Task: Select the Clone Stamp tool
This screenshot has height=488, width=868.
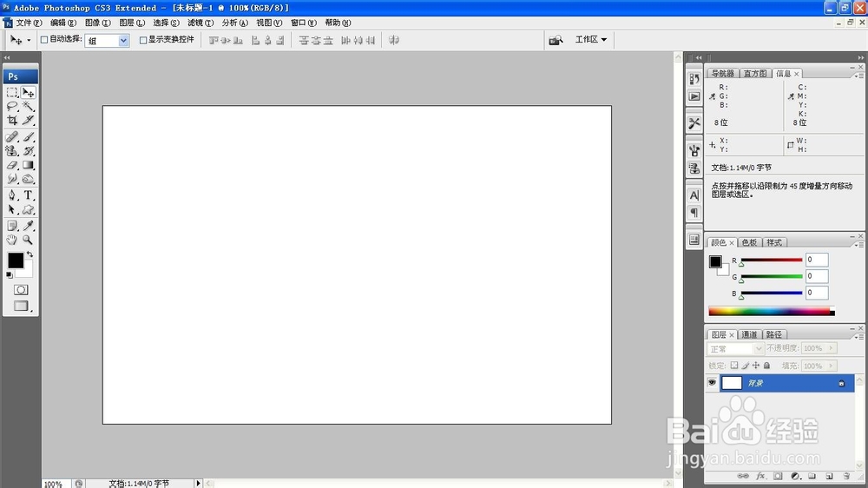Action: click(12, 151)
